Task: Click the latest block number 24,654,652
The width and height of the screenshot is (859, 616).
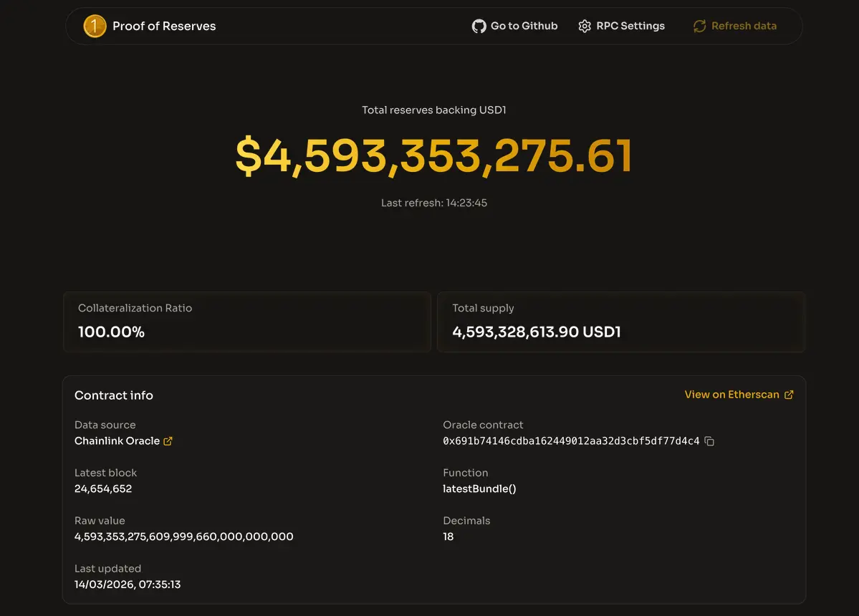Action: 103,489
